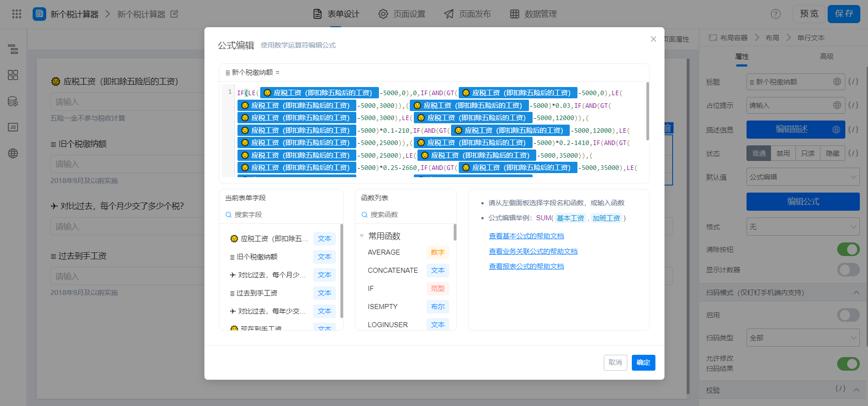The image size is (868, 406).
Task: Switch to 表单设计 tab
Action: click(x=336, y=14)
